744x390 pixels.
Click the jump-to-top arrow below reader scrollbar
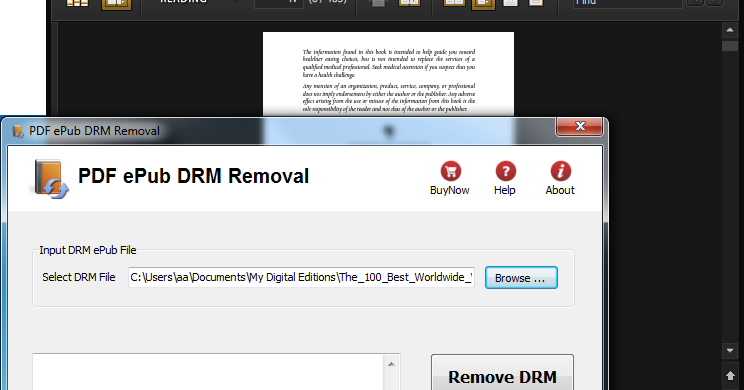[730, 376]
